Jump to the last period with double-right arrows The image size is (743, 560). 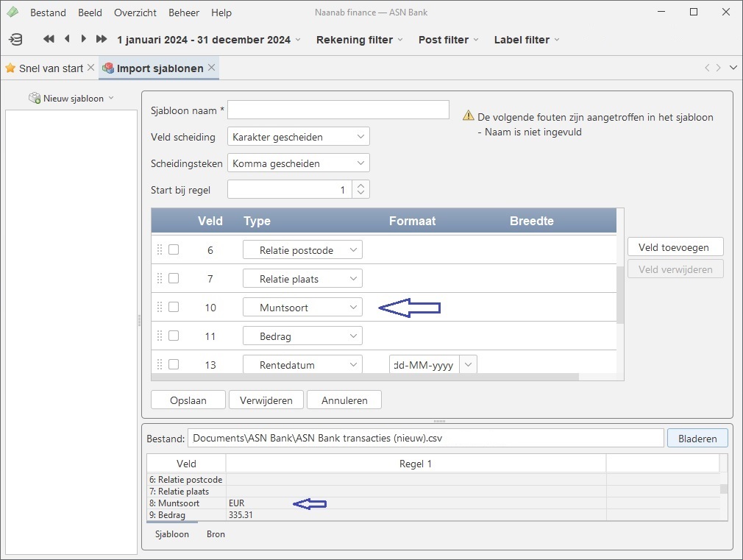102,39
